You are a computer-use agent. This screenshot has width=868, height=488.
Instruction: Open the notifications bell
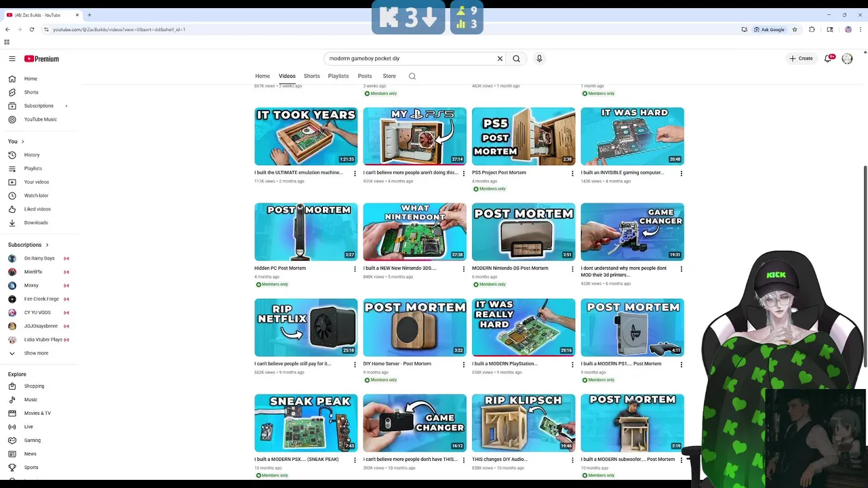(828, 59)
